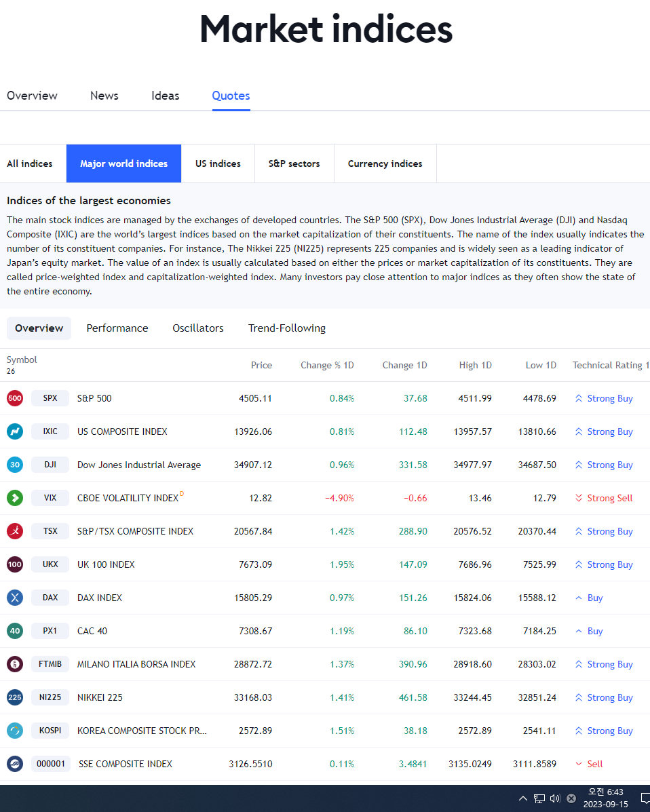Click VIX Strong Sell rating
The image size is (650, 812).
pos(604,498)
